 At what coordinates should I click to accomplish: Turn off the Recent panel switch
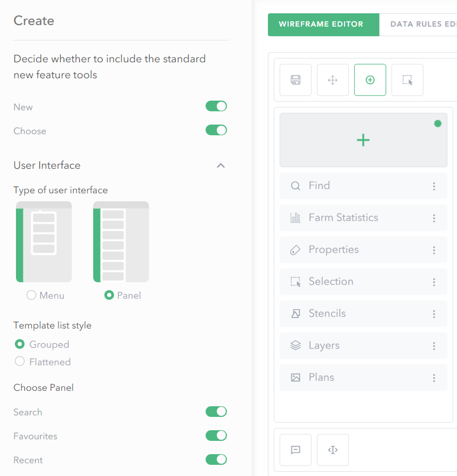coord(216,460)
